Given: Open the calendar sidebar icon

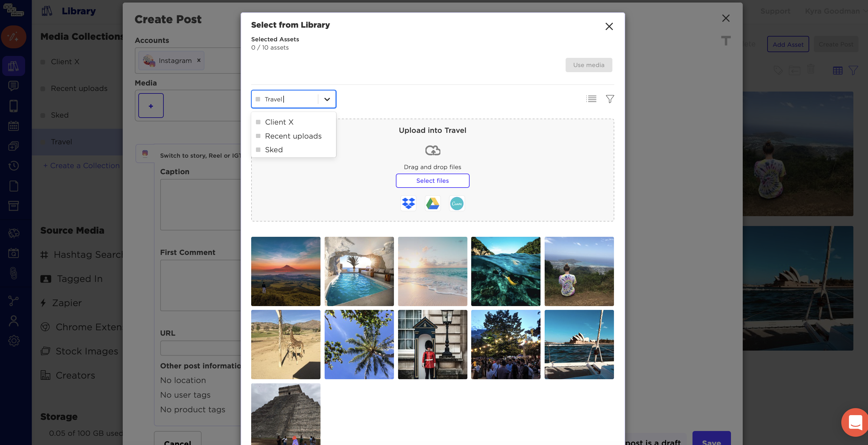Looking at the screenshot, I should [x=13, y=126].
